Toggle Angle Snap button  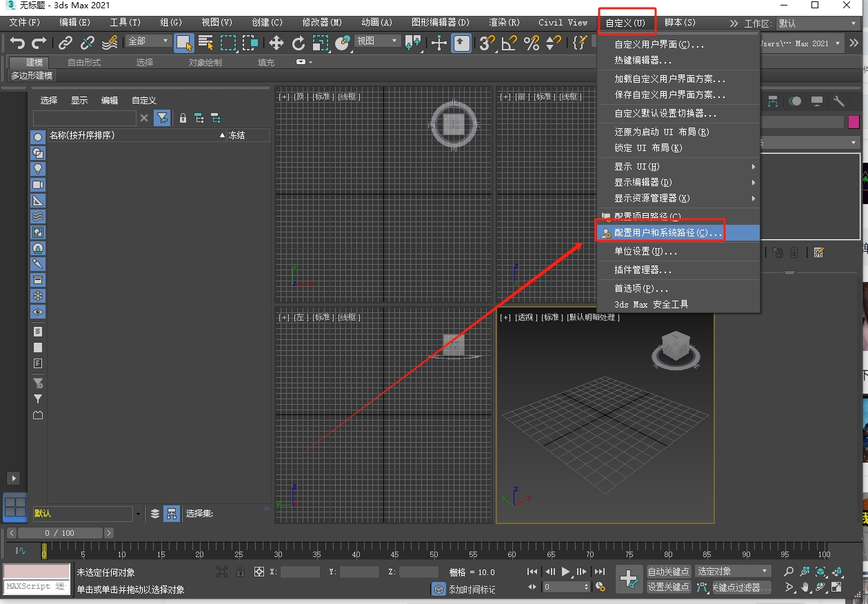[509, 43]
